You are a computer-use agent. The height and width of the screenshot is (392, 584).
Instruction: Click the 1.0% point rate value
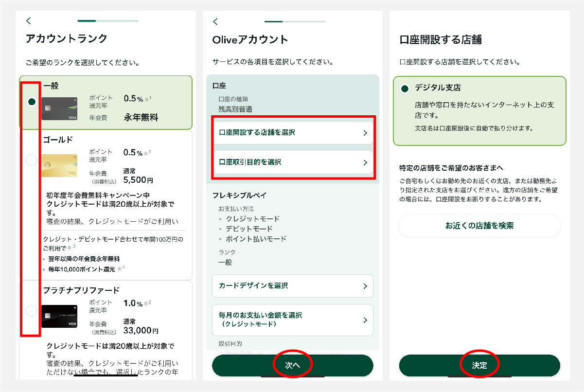tap(133, 303)
